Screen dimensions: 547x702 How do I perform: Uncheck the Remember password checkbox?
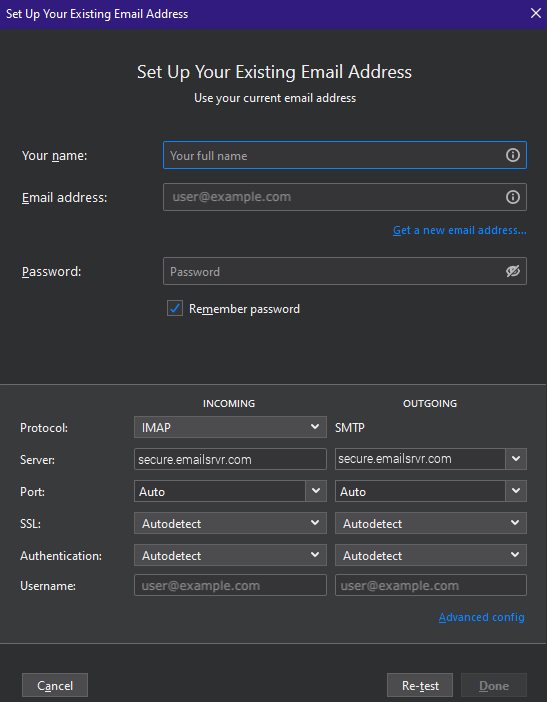(x=175, y=308)
